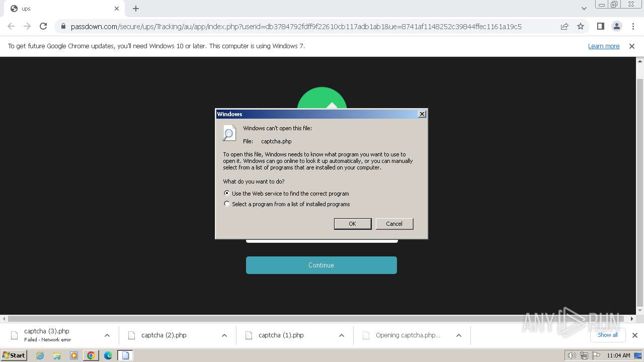Go forward using the browser forward arrow
The height and width of the screenshot is (362, 644).
(27, 26)
